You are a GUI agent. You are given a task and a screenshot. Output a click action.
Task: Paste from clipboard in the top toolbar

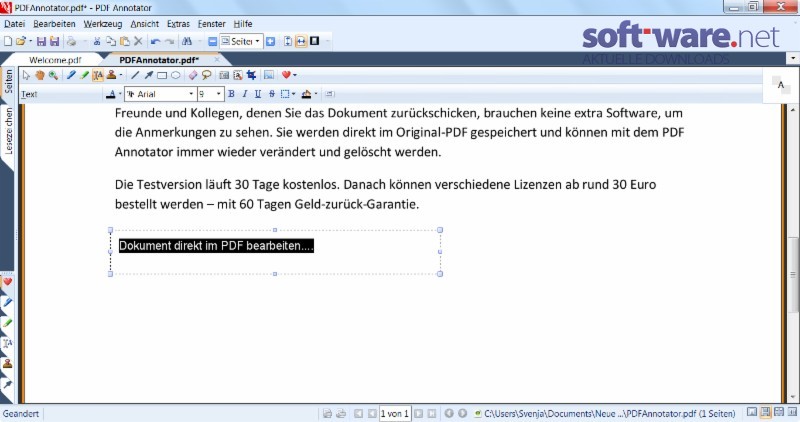tap(124, 41)
